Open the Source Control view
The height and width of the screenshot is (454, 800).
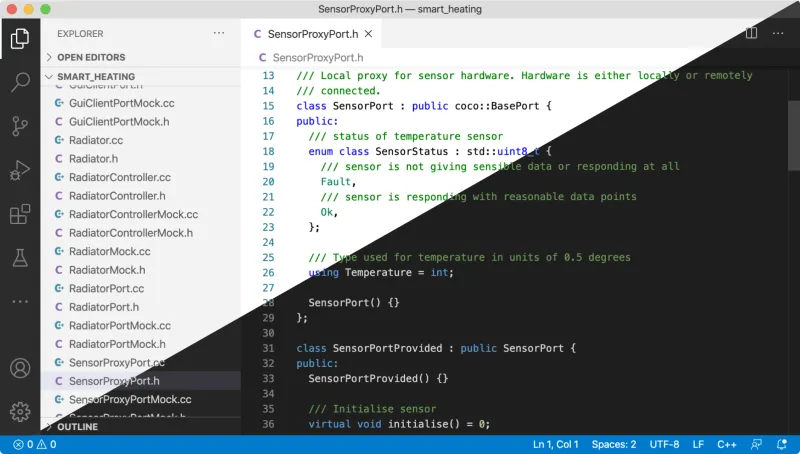tap(20, 127)
